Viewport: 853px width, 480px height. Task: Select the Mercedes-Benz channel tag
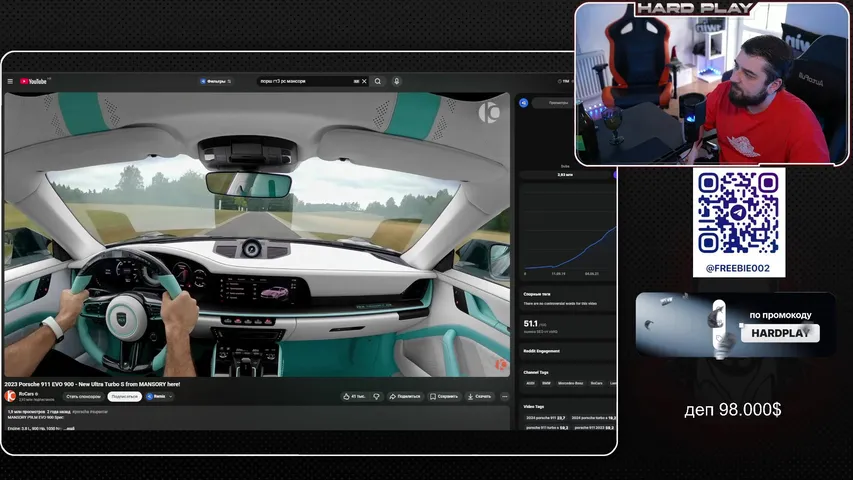pyautogui.click(x=571, y=383)
